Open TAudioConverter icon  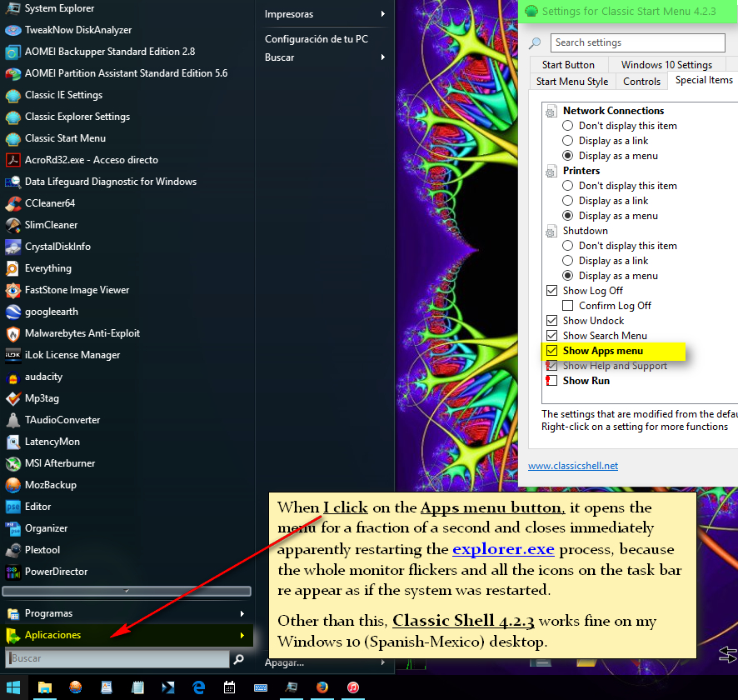[12, 420]
